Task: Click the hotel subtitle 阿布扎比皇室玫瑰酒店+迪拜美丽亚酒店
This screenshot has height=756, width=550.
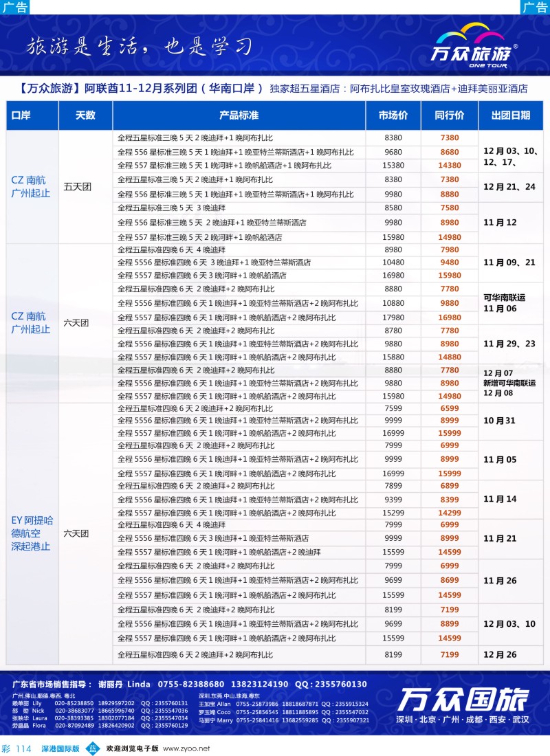Action: pyautogui.click(x=439, y=89)
